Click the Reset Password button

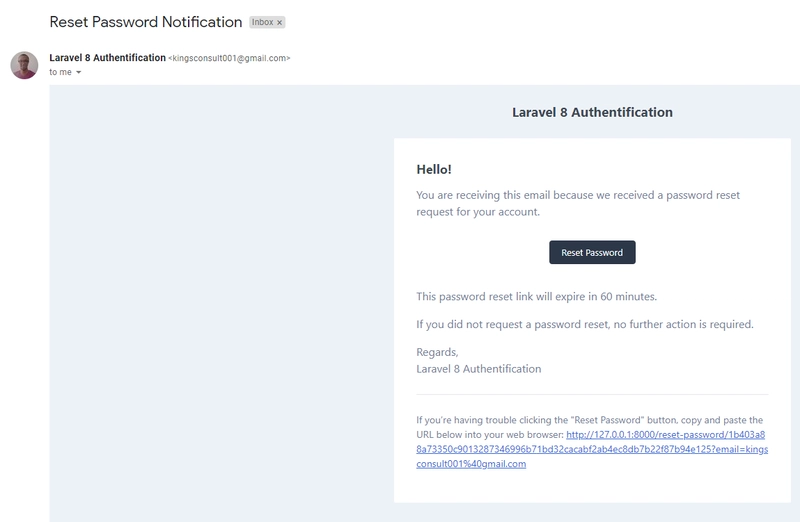592,253
